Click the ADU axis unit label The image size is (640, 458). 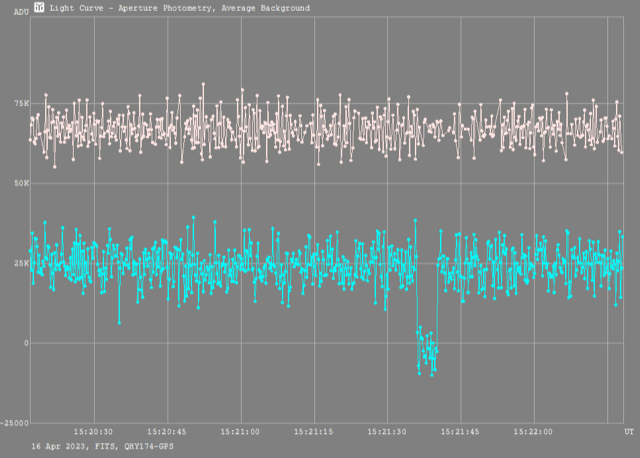(x=21, y=12)
